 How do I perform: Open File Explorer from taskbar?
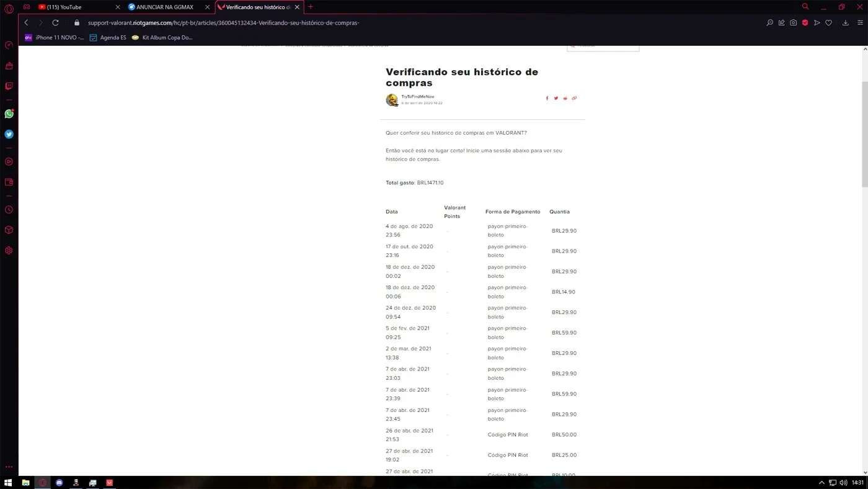(x=25, y=482)
